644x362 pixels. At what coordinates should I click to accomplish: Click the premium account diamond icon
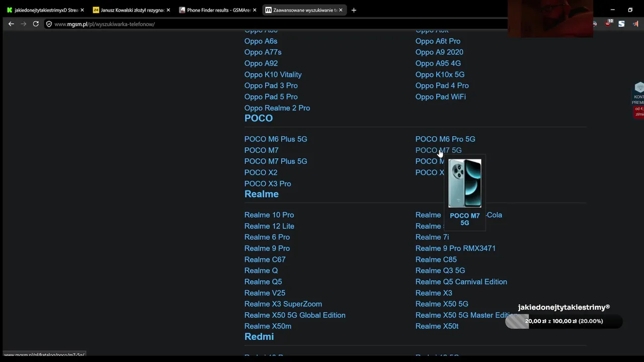[639, 87]
